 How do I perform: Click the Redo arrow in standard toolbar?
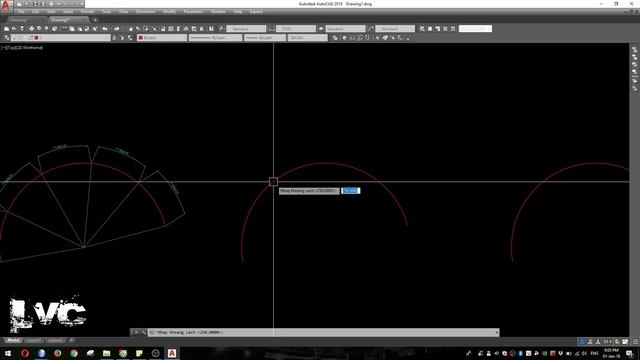[117, 29]
